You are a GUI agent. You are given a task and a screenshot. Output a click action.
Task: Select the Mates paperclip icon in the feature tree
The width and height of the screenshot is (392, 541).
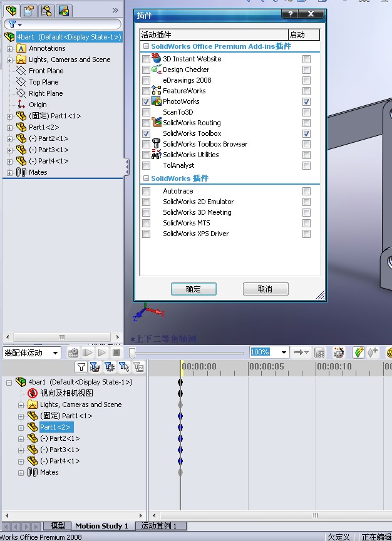tap(21, 172)
